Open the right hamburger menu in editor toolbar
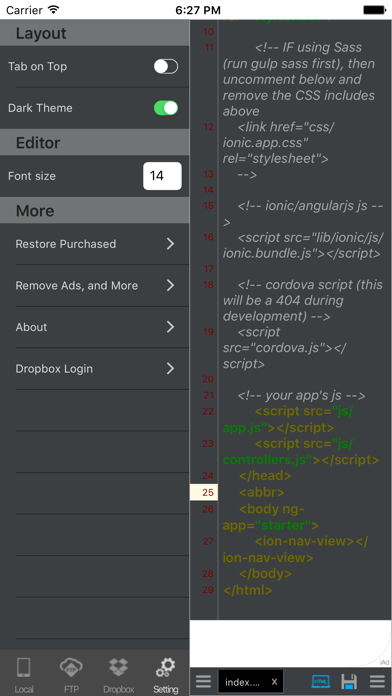The height and width of the screenshot is (696, 392). [377, 681]
